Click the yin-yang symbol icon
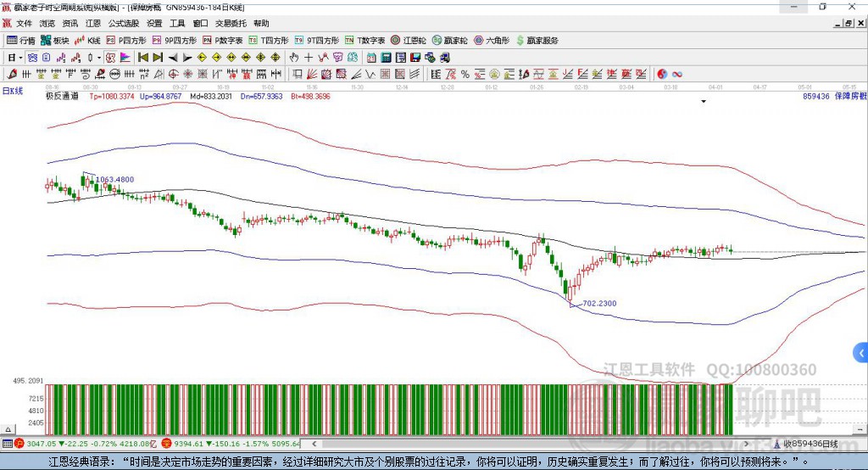868x470 pixels. [662, 75]
